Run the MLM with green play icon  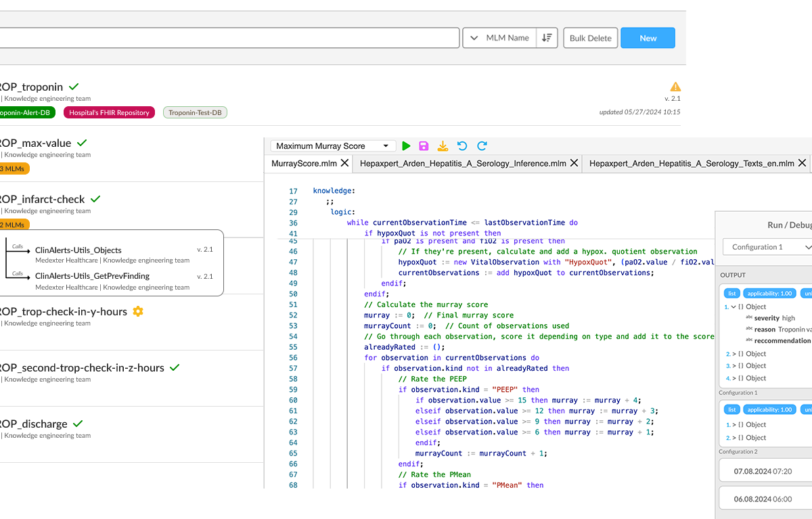[406, 145]
